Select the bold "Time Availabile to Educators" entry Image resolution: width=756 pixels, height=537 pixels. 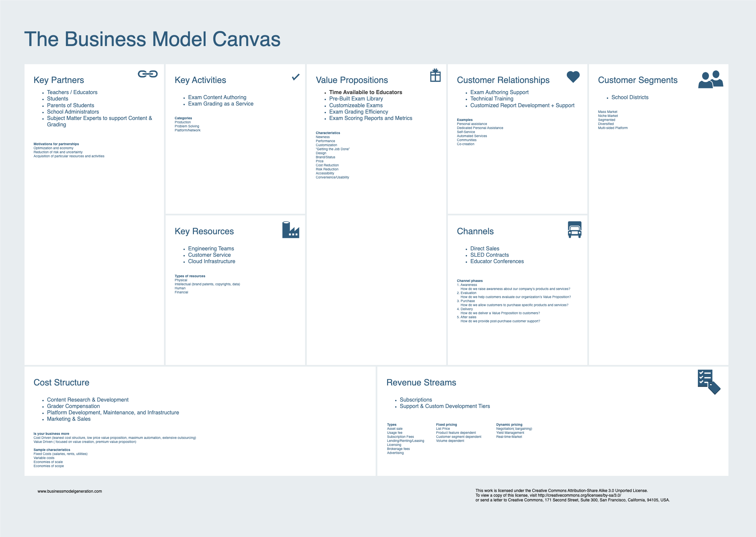pyautogui.click(x=366, y=92)
